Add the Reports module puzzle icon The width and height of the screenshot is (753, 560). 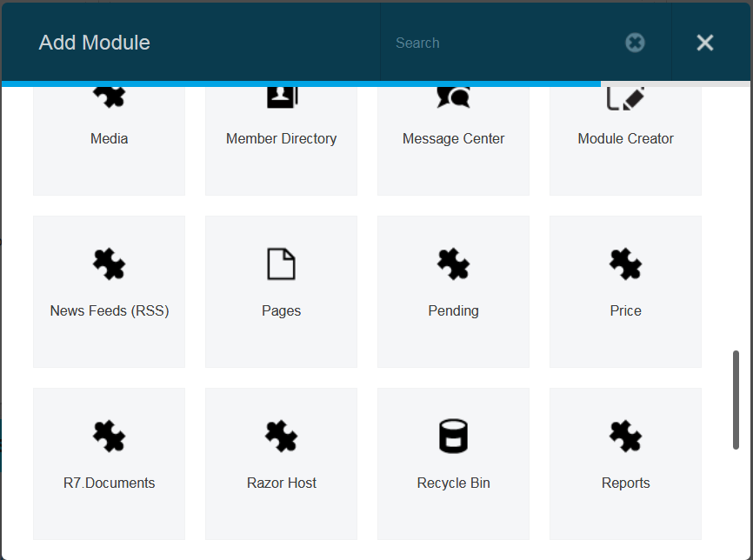[625, 437]
